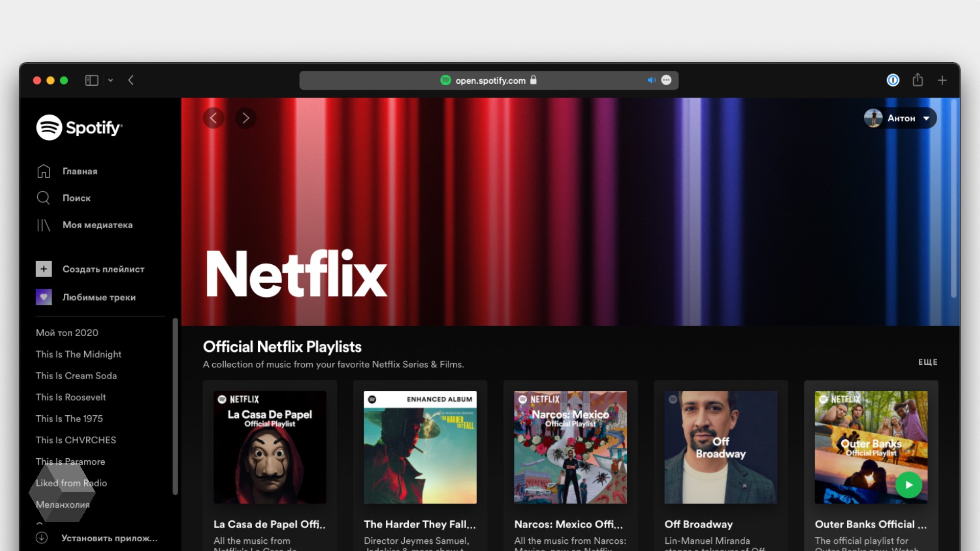The width and height of the screenshot is (980, 551).
Task: Open Моя медиатека library icon
Action: pos(43,225)
